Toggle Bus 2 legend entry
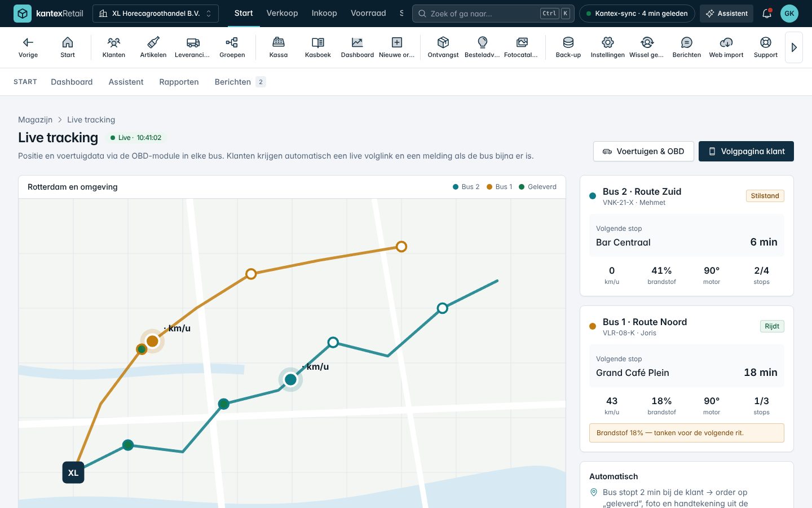The width and height of the screenshot is (812, 508). tap(466, 187)
